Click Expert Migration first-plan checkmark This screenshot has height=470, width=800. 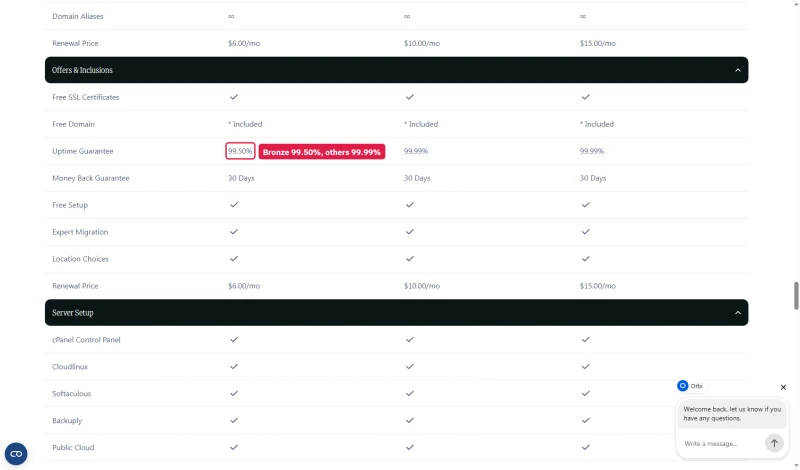234,232
